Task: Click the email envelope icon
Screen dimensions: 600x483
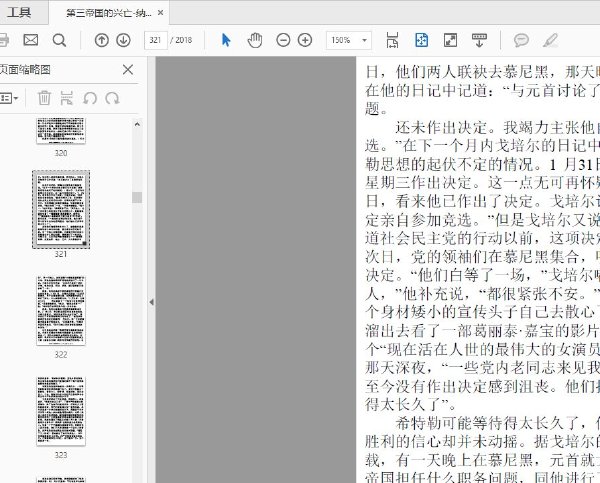Action: tap(31, 40)
